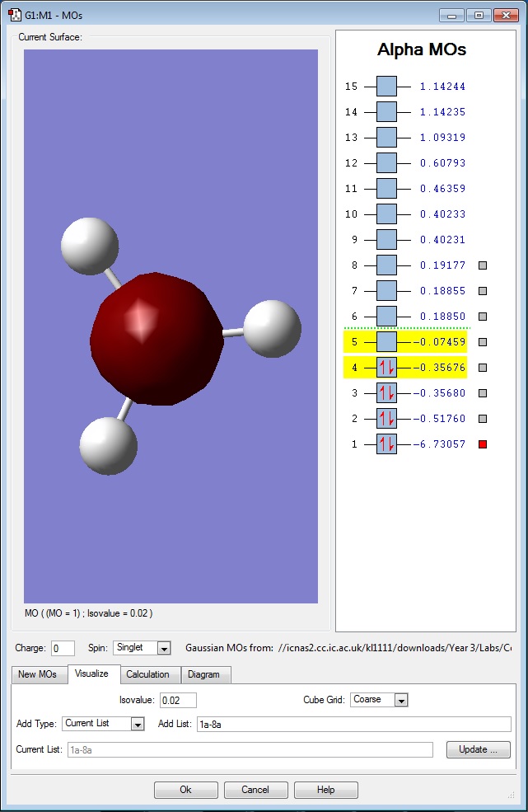The width and height of the screenshot is (528, 812).
Task: Select the unoccupied MO 8 orbital box
Action: pos(386,265)
